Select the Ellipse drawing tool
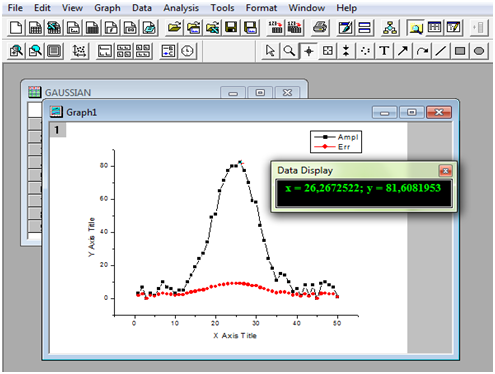This screenshot has width=495, height=374. 479,51
